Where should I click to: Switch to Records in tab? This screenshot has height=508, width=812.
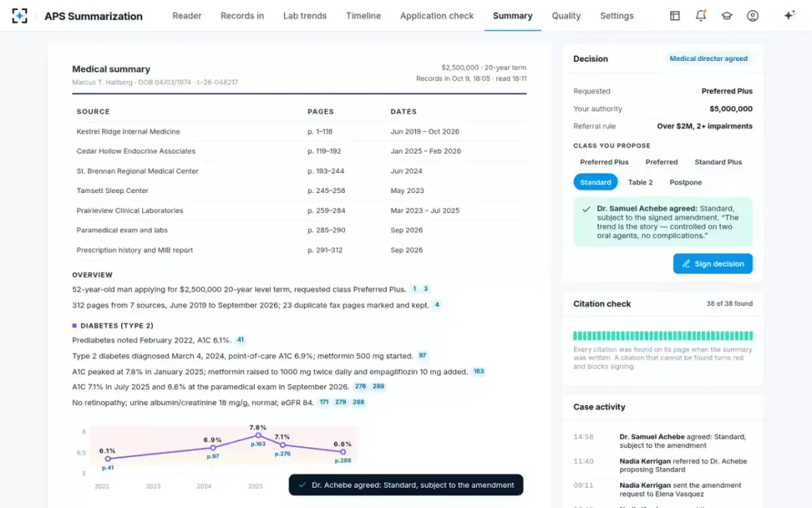pyautogui.click(x=242, y=16)
